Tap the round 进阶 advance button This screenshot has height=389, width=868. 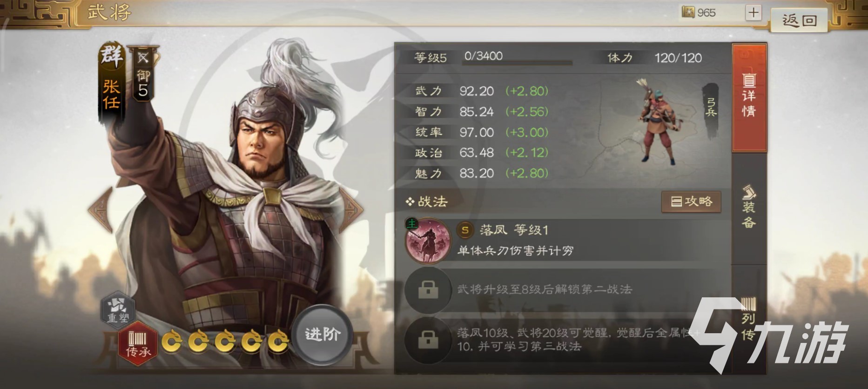click(x=323, y=335)
